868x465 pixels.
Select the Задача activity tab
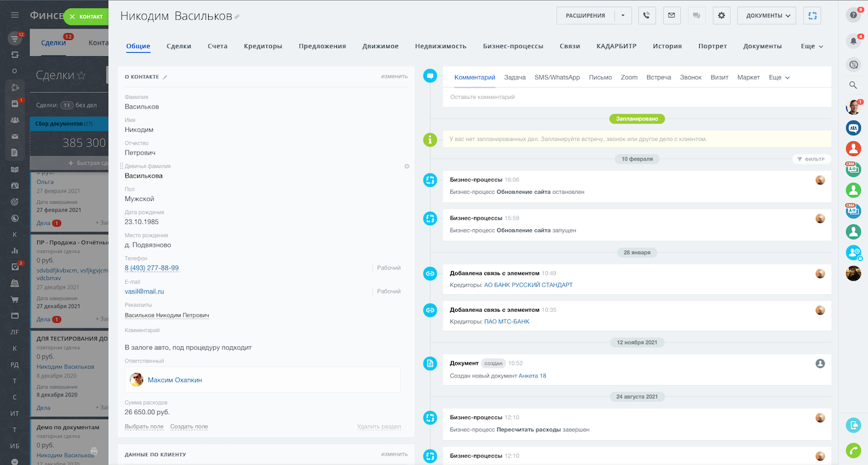pos(515,77)
